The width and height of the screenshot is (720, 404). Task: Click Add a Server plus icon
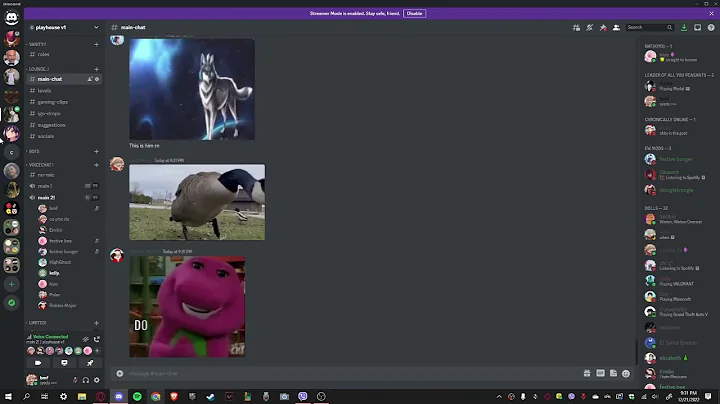[x=11, y=284]
